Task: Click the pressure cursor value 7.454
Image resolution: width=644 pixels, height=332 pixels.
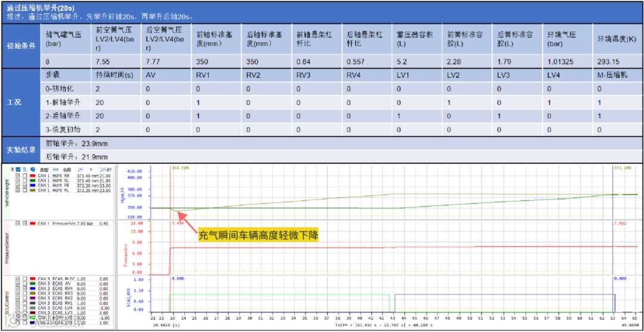Action: tap(177, 223)
